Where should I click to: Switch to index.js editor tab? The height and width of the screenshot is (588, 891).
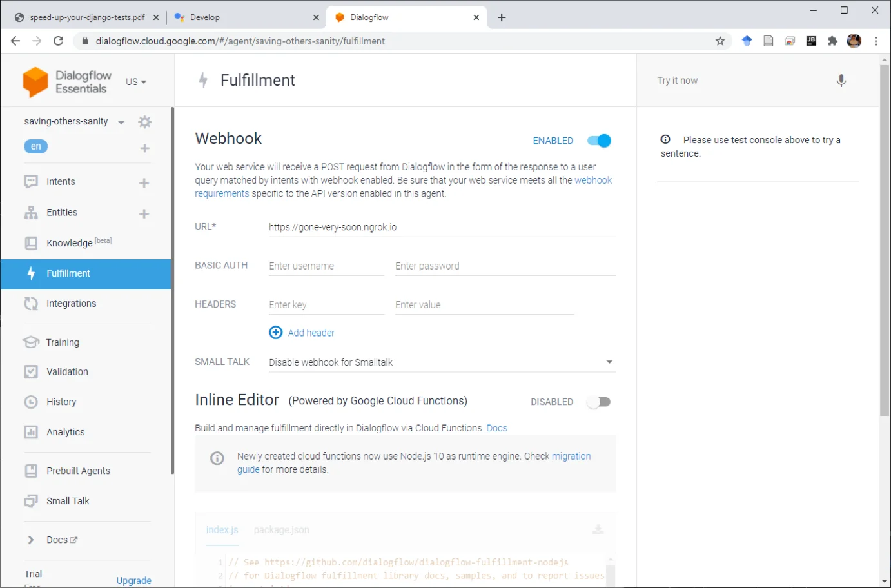[222, 530]
